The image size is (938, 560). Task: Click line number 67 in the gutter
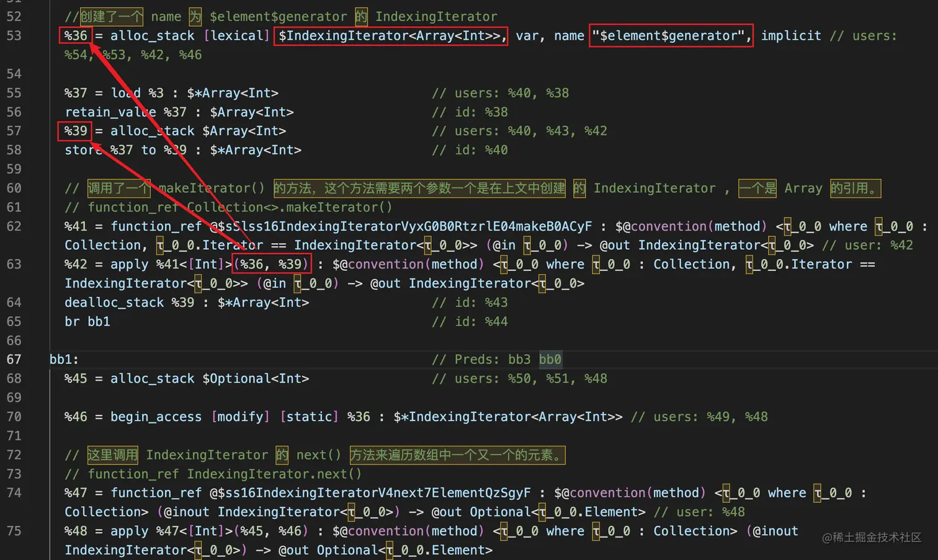15,359
